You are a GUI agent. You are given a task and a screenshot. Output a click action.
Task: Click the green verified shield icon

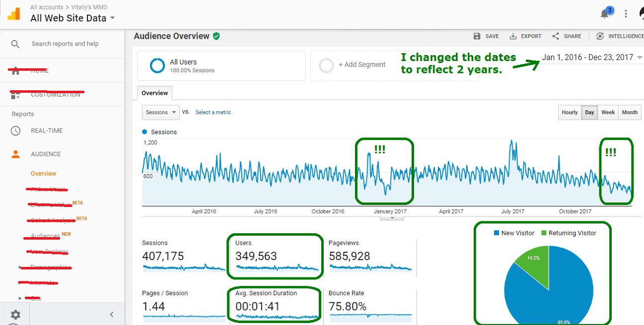point(216,36)
